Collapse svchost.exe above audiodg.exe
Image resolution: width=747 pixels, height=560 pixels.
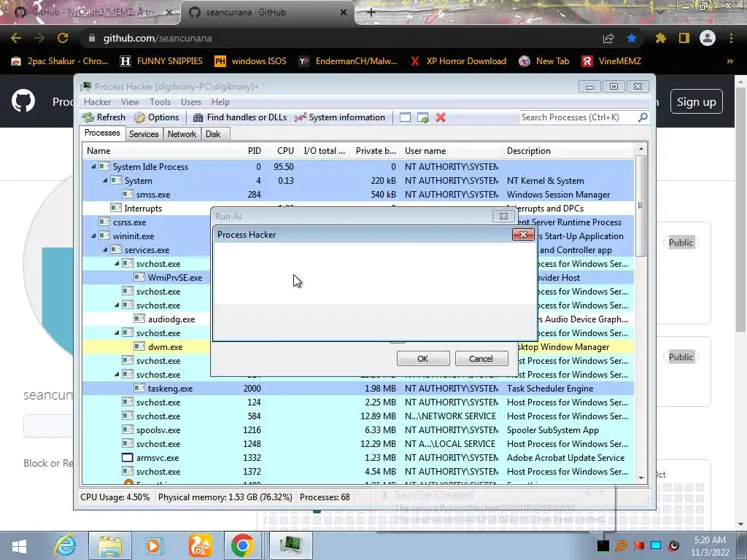pyautogui.click(x=117, y=306)
